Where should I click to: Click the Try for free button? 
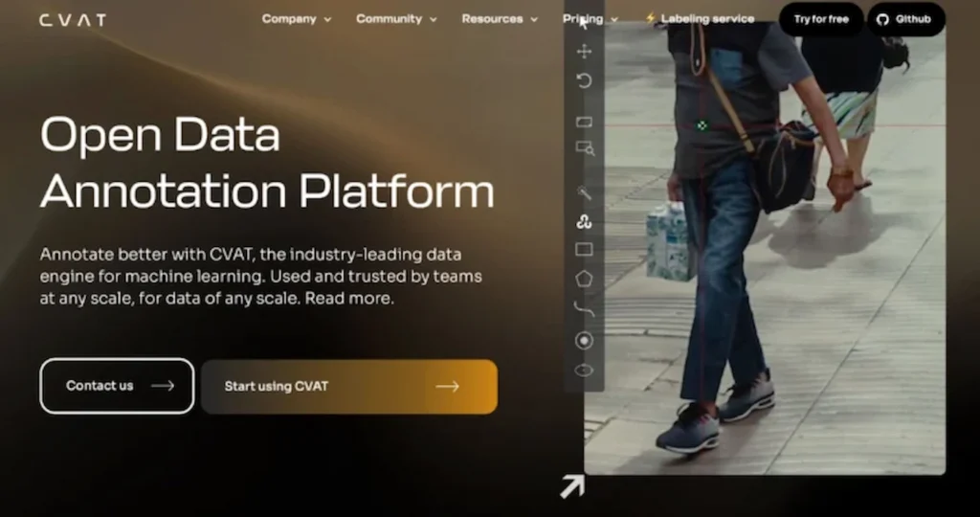[x=821, y=19]
